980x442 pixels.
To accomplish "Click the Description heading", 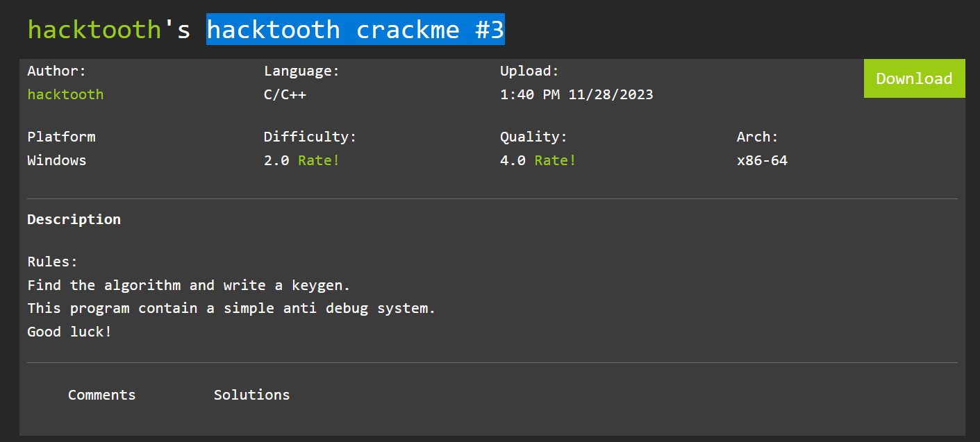I will [74, 219].
